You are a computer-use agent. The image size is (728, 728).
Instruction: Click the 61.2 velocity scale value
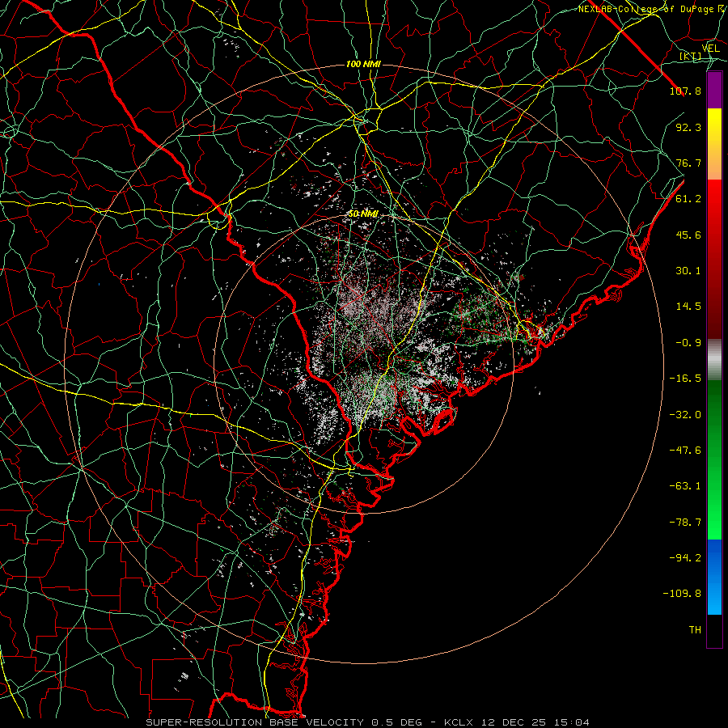pyautogui.click(x=688, y=199)
